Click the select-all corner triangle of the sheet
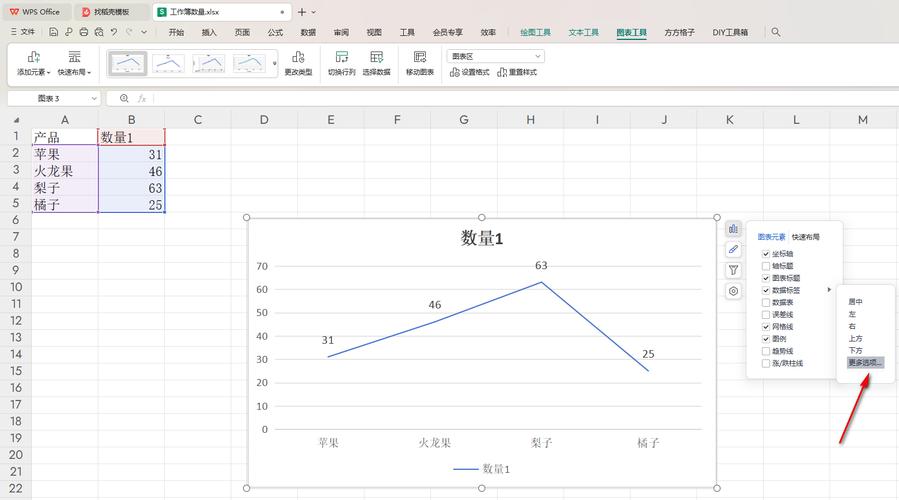The height and width of the screenshot is (500, 899). coord(16,120)
